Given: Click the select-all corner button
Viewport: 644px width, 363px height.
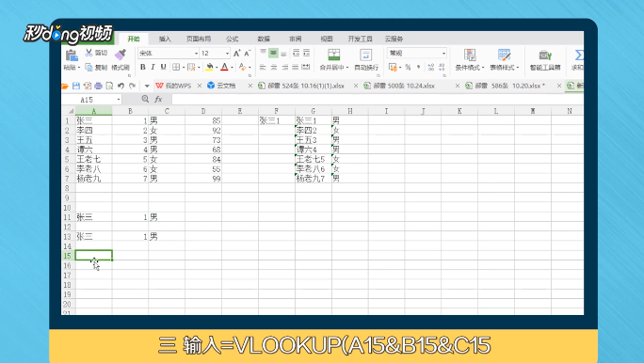Looking at the screenshot, I should click(x=68, y=111).
